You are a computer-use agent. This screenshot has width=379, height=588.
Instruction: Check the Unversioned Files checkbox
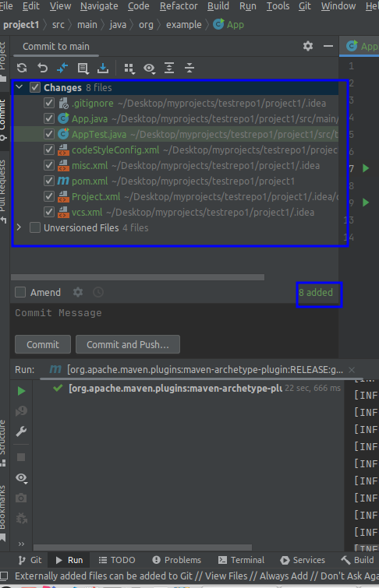(x=35, y=227)
